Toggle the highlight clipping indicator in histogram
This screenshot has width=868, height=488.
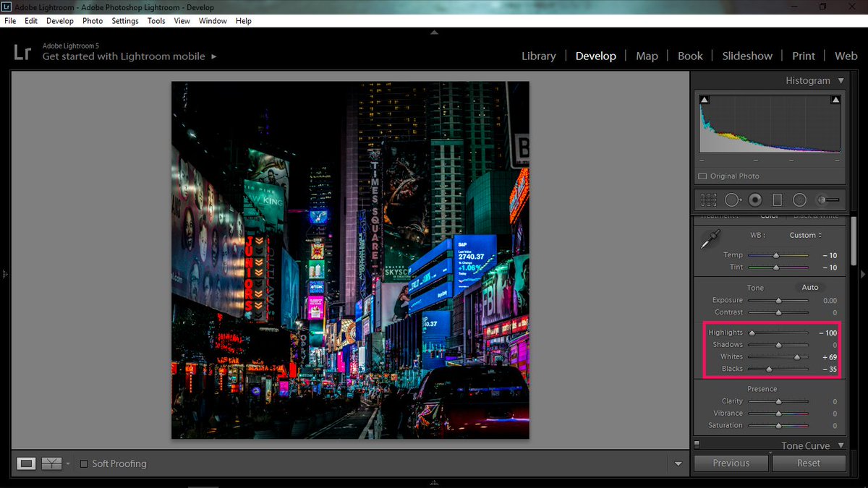tap(836, 100)
